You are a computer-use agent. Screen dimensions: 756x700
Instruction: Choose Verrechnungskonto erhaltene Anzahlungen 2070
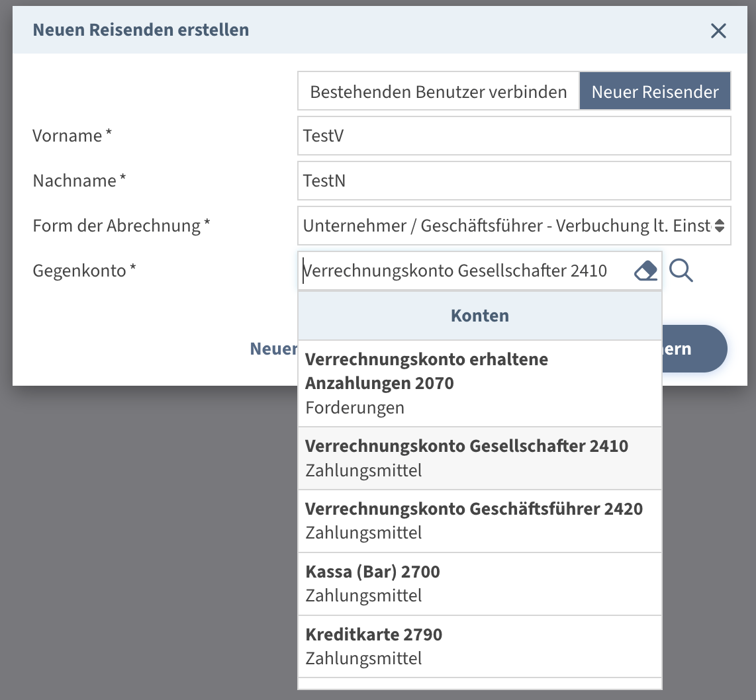tap(479, 383)
